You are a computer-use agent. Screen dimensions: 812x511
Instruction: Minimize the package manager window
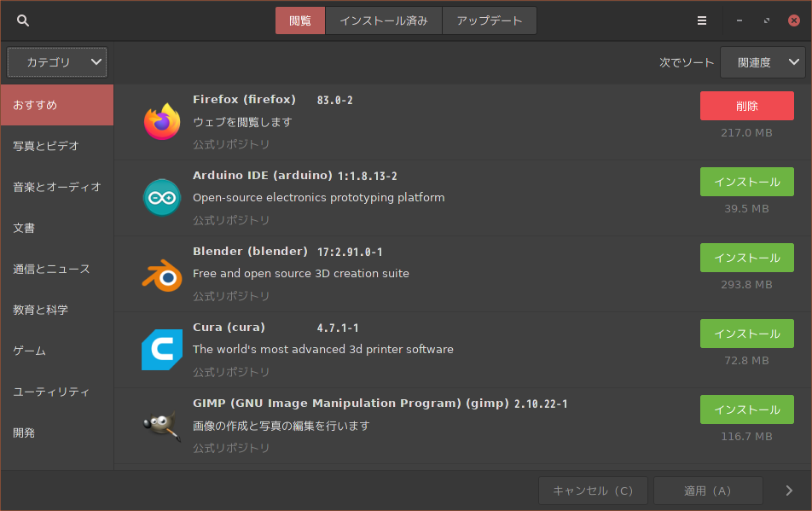point(739,20)
